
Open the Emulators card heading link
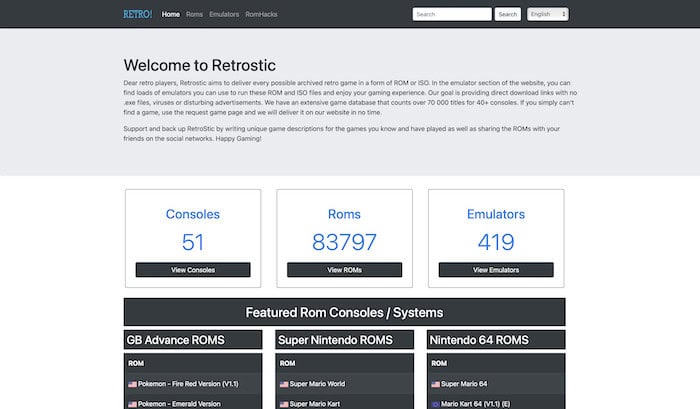pyautogui.click(x=496, y=214)
